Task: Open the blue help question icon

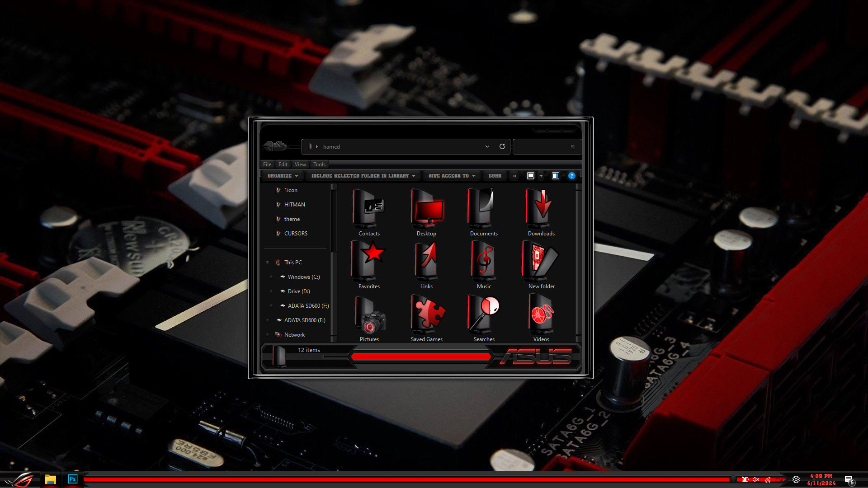Action: pos(572,176)
